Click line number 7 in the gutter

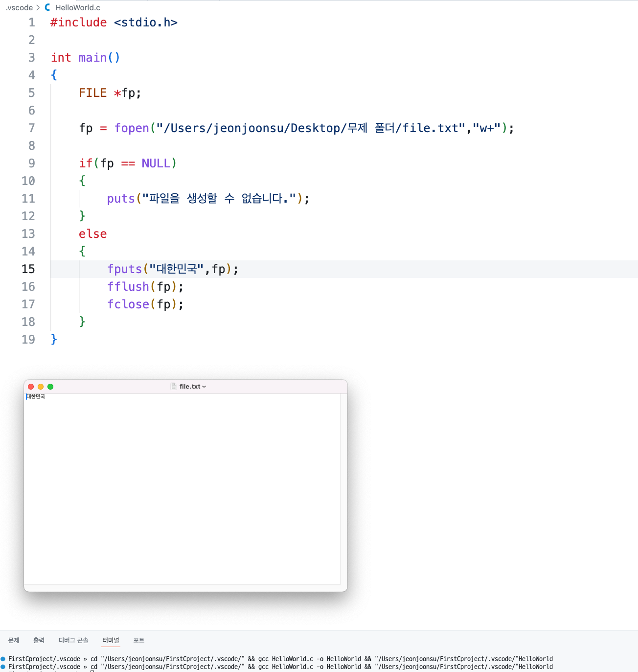click(x=32, y=128)
